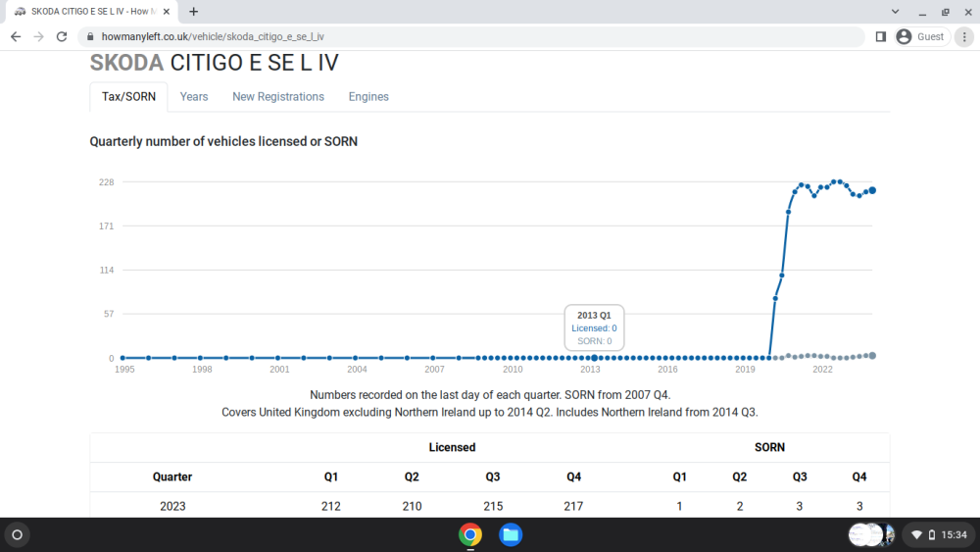Select the chart title about licensed or SORN
The image size is (980, 552).
pos(223,142)
